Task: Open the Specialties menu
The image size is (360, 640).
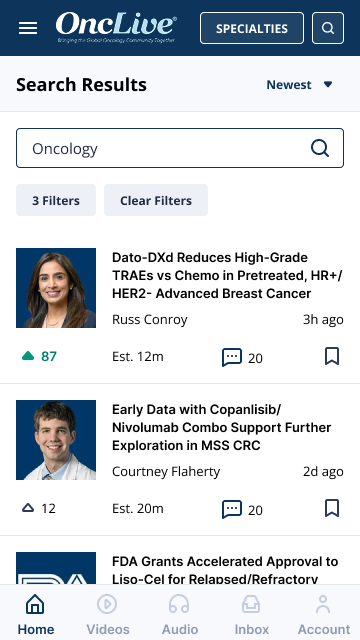Action: (x=252, y=28)
